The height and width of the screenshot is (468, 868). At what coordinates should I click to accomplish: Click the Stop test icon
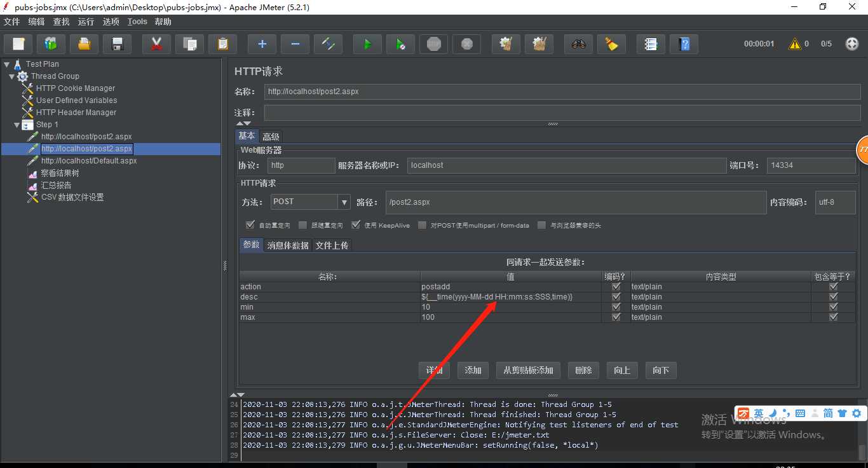coord(433,44)
